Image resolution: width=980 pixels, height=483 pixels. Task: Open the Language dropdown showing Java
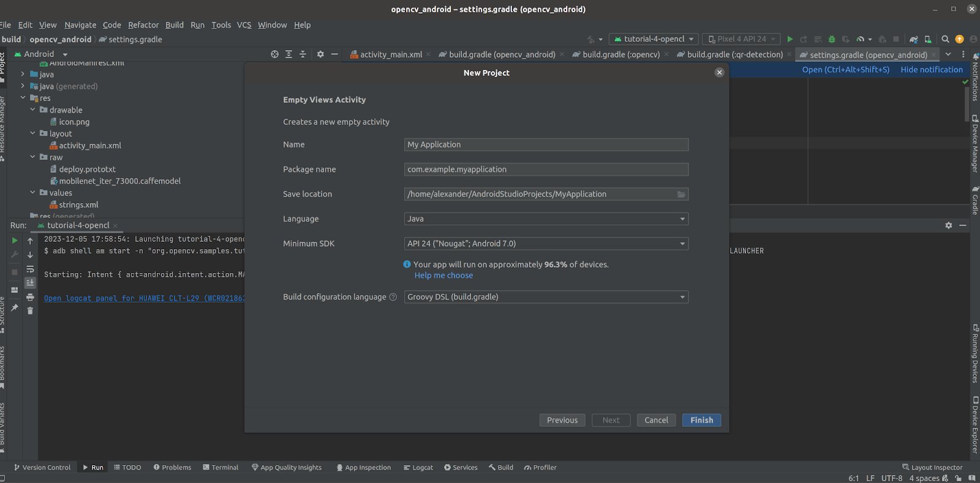(x=546, y=219)
